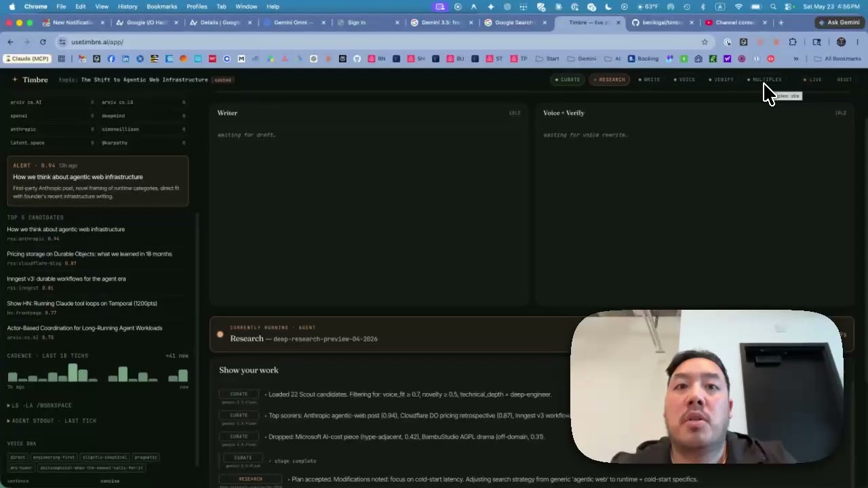
Task: Select the RESEARCH stage pill
Action: 609,80
